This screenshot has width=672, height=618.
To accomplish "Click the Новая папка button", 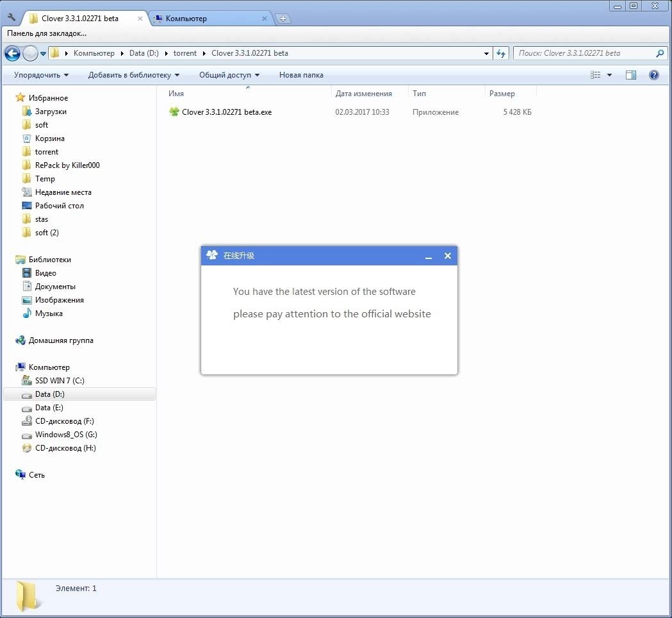I will coord(301,75).
